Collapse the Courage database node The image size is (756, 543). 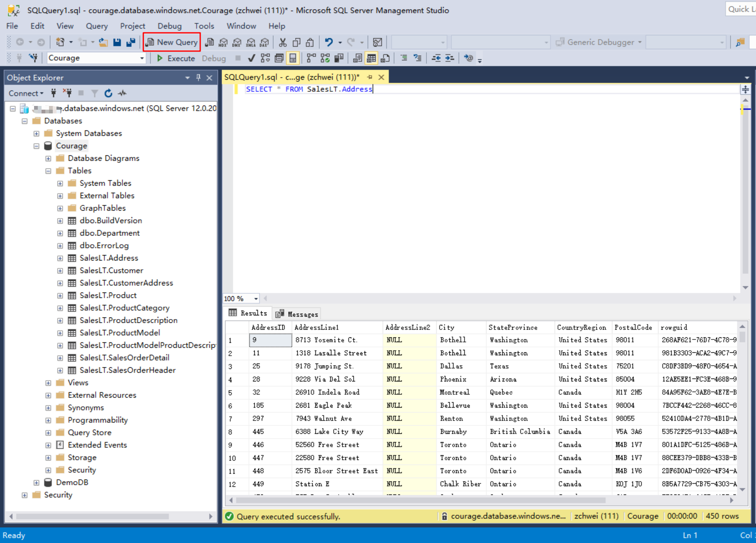[x=37, y=146]
